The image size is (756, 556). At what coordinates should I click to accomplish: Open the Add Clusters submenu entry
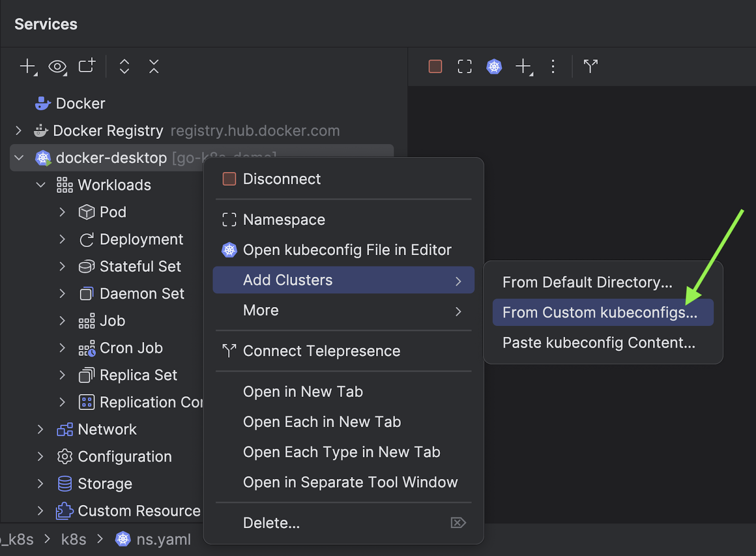344,280
